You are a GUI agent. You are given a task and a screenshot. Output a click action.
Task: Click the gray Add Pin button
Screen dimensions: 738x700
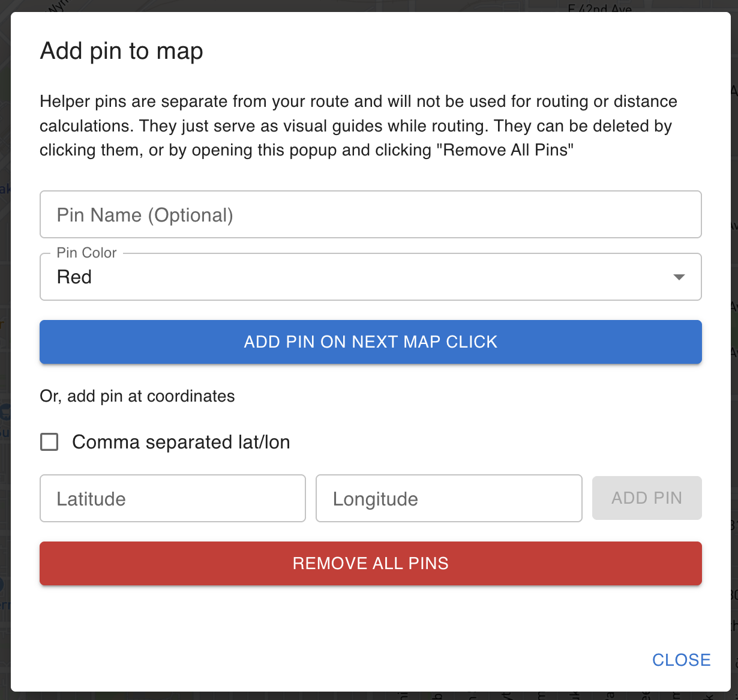tap(646, 498)
